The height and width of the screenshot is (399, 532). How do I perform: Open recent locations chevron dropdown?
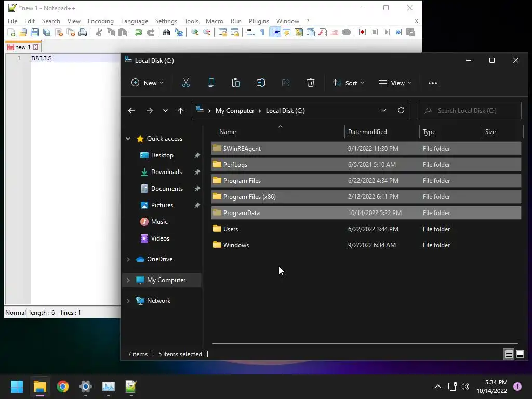point(165,111)
